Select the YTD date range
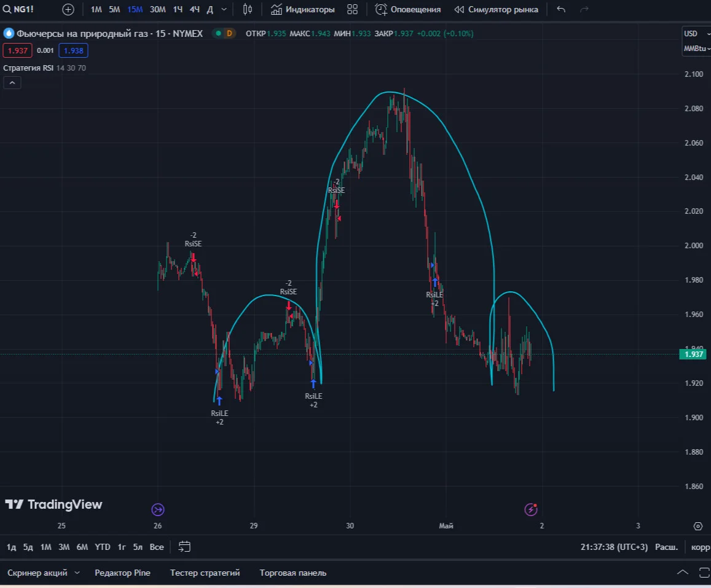The height and width of the screenshot is (588, 711). (103, 547)
